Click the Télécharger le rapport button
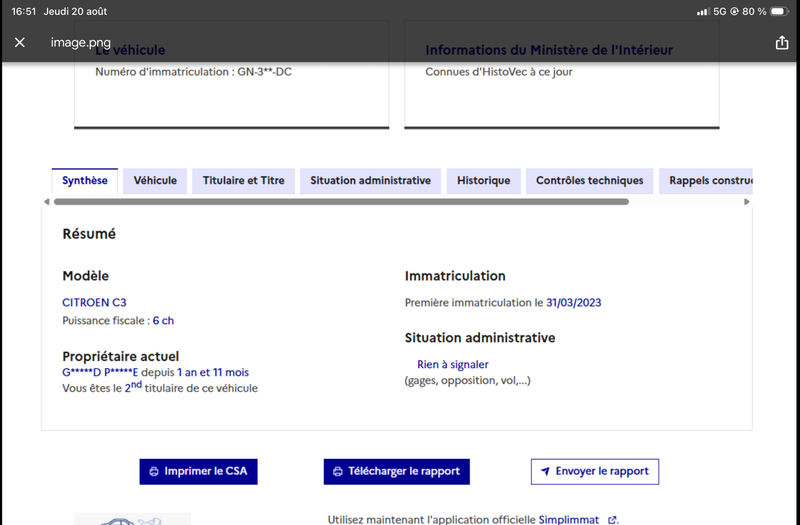This screenshot has height=525, width=800. tap(396, 471)
